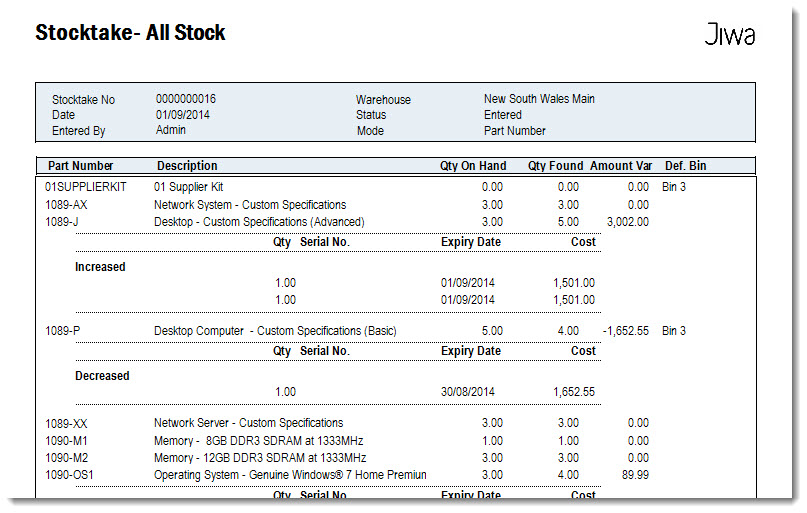This screenshot has height=513, width=807.
Task: Select part number 1089-XX
Action: [66, 424]
